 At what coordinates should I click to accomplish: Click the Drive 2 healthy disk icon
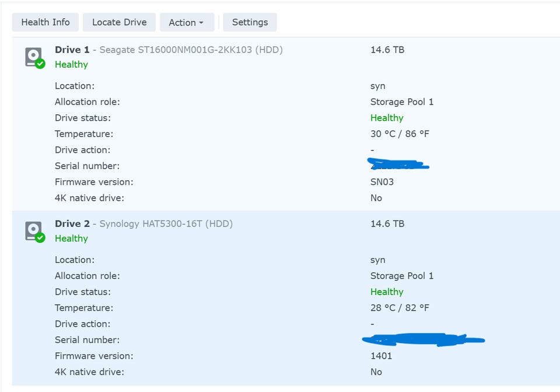(35, 232)
